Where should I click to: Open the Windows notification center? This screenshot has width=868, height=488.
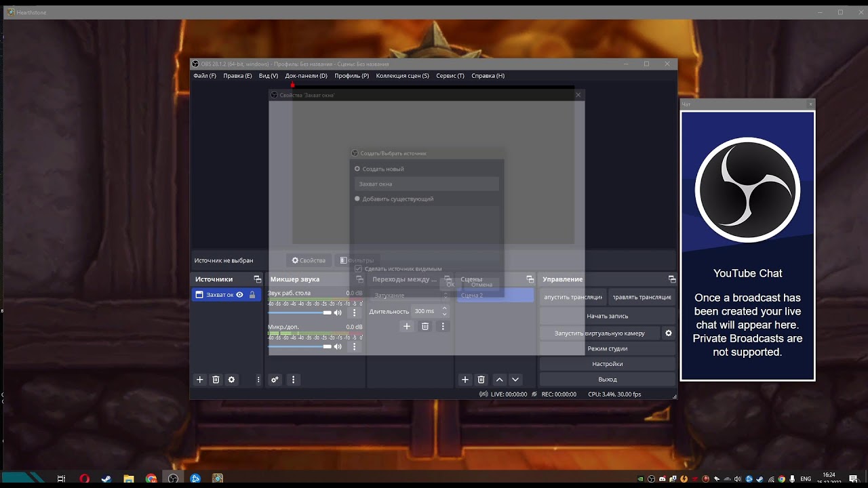coord(853,479)
